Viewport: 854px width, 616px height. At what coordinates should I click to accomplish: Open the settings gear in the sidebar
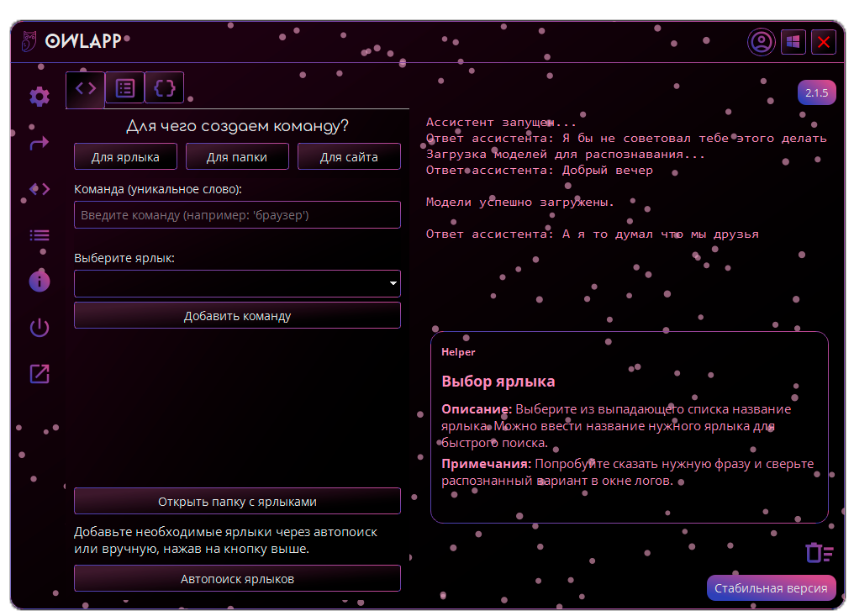39,97
